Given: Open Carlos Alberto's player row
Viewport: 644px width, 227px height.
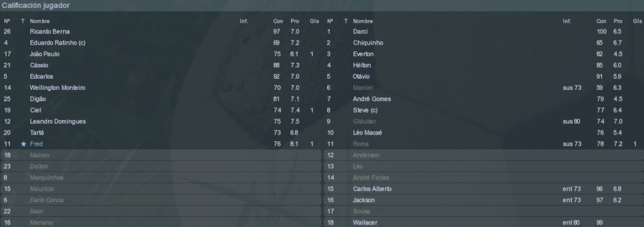Looking at the screenshot, I should pos(484,189).
